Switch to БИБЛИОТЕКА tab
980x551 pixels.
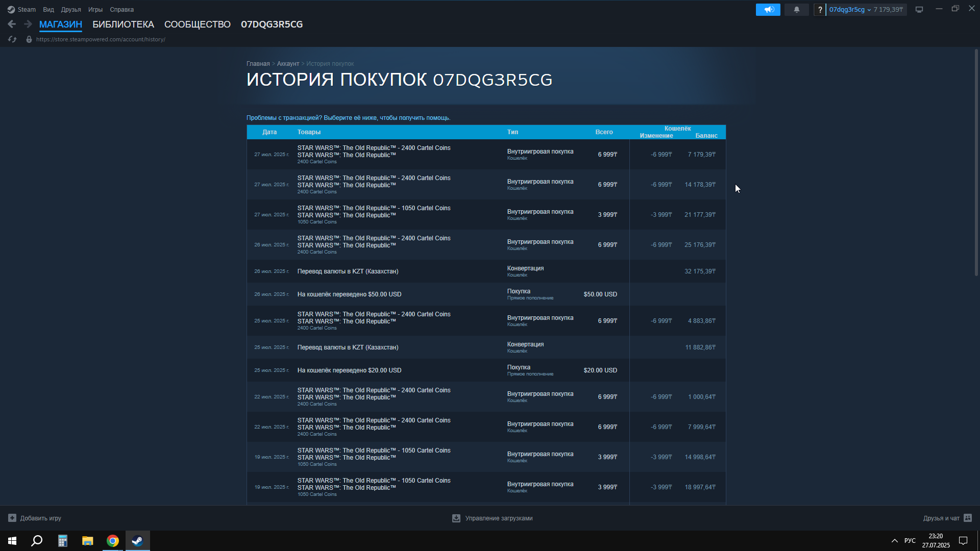tap(123, 24)
